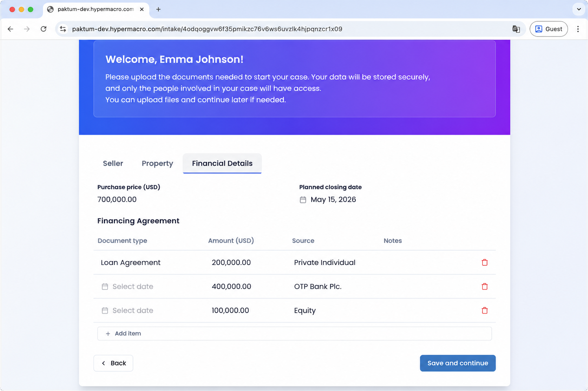
Task: Click the browser address bar URL
Action: pyautogui.click(x=207, y=29)
